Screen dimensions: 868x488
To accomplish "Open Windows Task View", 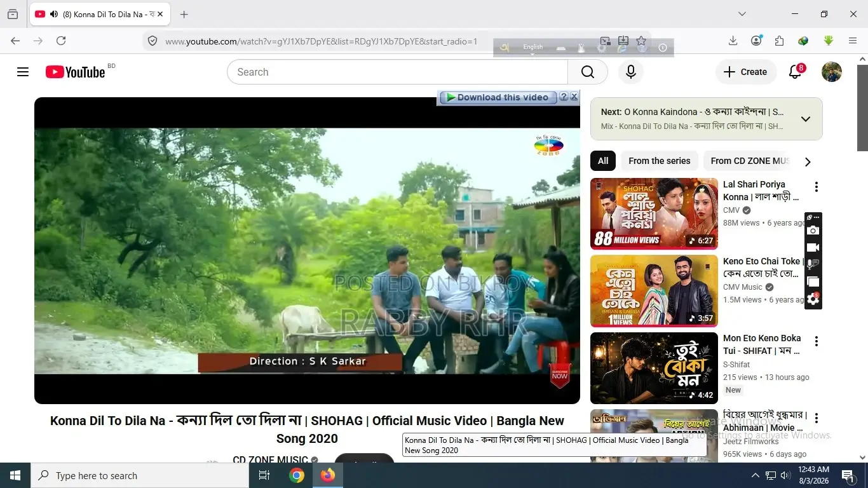I will (264, 475).
